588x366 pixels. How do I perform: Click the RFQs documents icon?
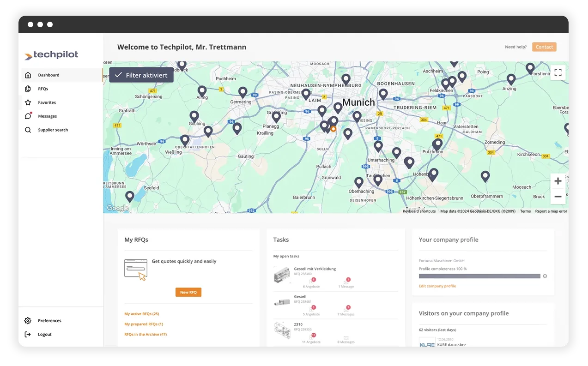point(28,89)
